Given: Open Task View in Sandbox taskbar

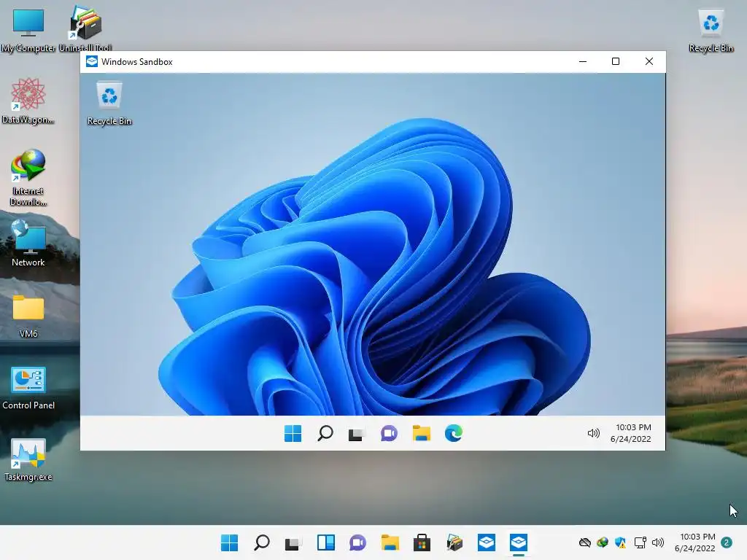Looking at the screenshot, I should pyautogui.click(x=356, y=434).
